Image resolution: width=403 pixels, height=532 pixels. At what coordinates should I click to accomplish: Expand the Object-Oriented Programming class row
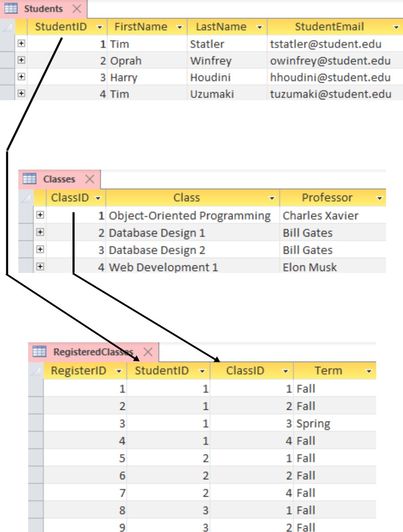pos(40,215)
